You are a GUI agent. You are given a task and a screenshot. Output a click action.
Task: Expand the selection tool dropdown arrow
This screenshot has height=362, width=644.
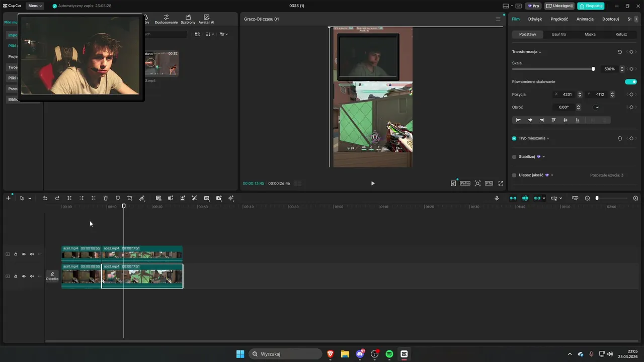(x=30, y=198)
